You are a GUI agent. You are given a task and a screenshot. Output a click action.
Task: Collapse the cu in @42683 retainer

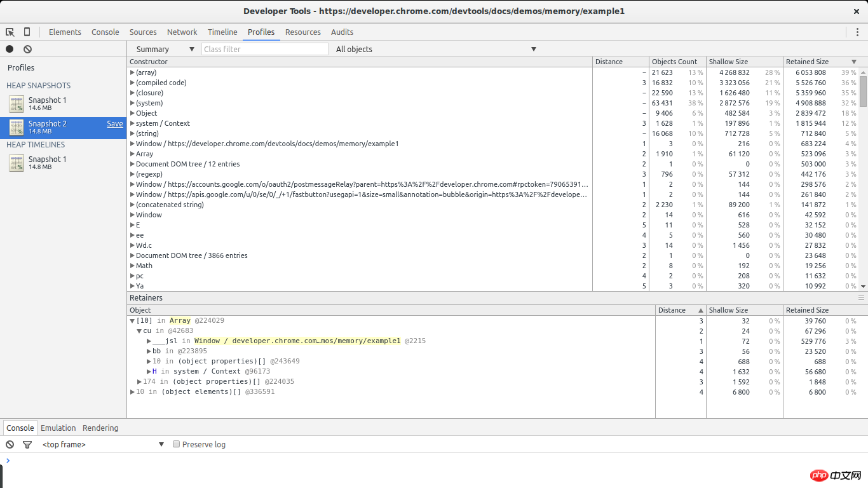[139, 331]
